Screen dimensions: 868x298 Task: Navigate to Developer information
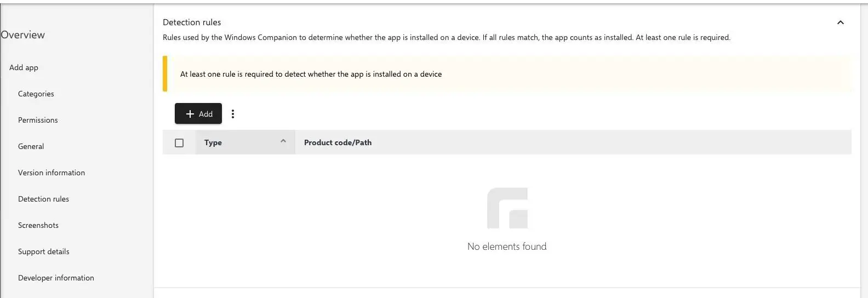coord(56,278)
